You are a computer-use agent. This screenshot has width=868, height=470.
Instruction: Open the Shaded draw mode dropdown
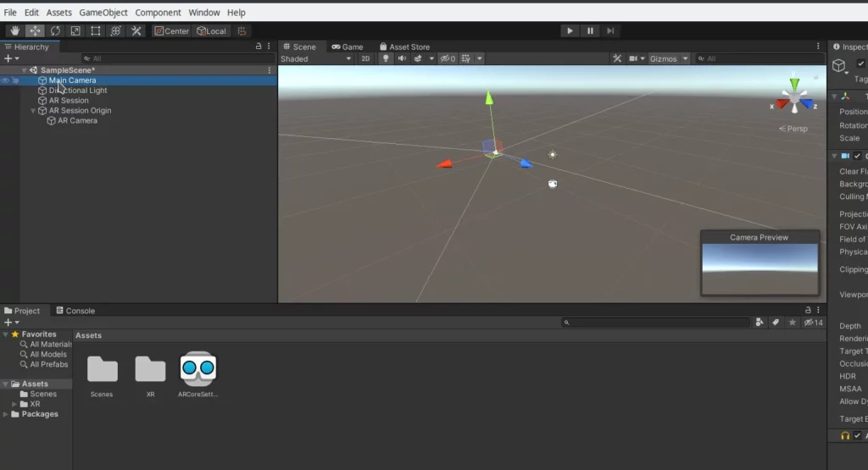point(315,58)
